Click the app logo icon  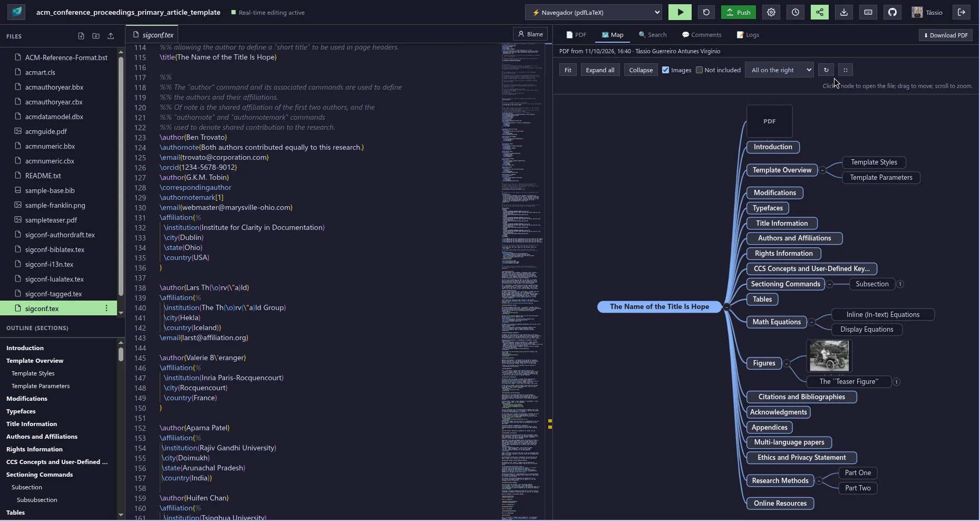[17, 12]
